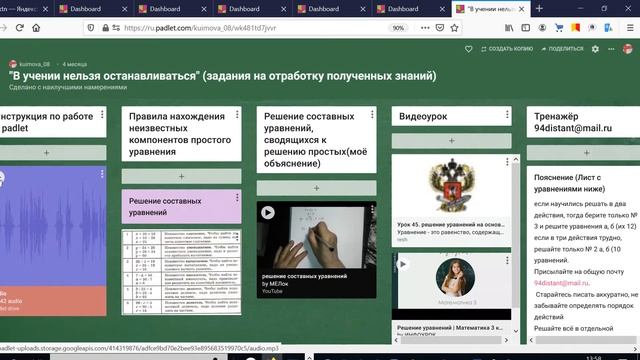Open the shopping cart extension icon
Screen dimensions: 640x360
tap(559, 28)
